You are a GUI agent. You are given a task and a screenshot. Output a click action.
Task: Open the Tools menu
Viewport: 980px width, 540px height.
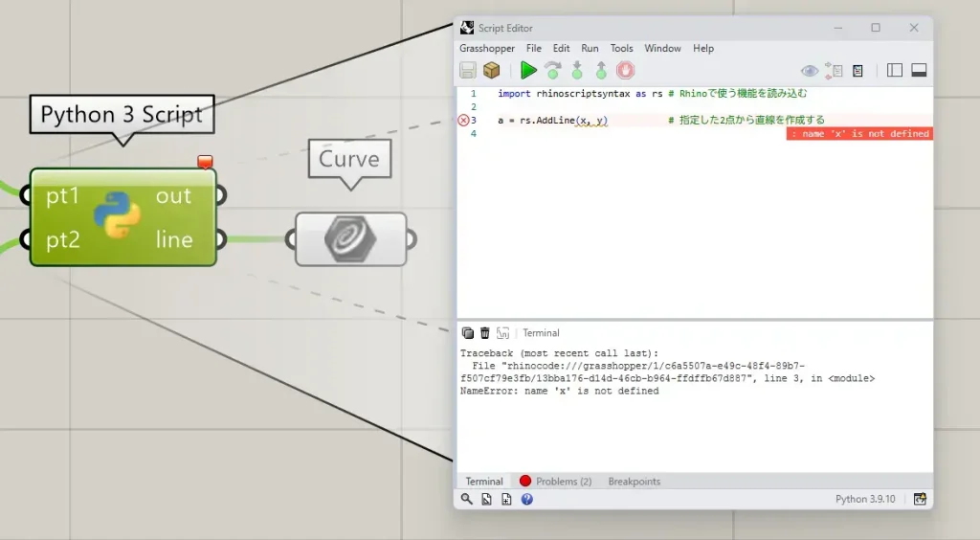(x=621, y=48)
